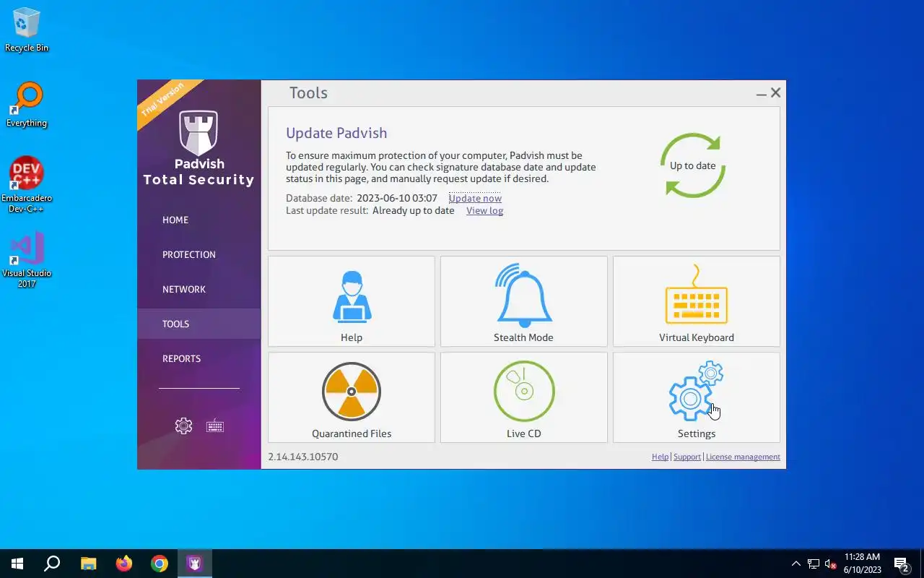
Task: Launch Chrome from the taskbar
Action: [160, 564]
